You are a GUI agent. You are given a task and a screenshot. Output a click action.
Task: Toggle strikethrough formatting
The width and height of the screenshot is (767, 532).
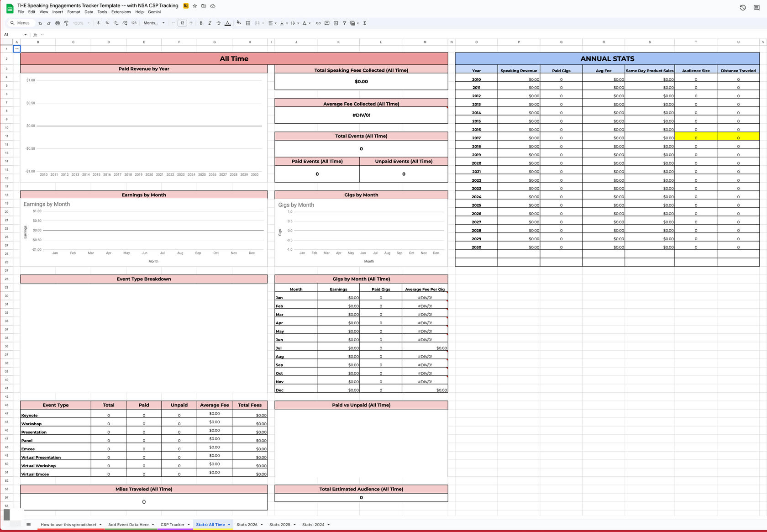tap(218, 23)
